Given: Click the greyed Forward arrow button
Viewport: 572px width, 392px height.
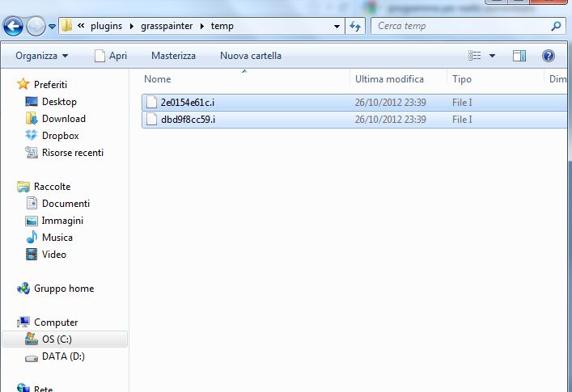Looking at the screenshot, I should click(36, 26).
